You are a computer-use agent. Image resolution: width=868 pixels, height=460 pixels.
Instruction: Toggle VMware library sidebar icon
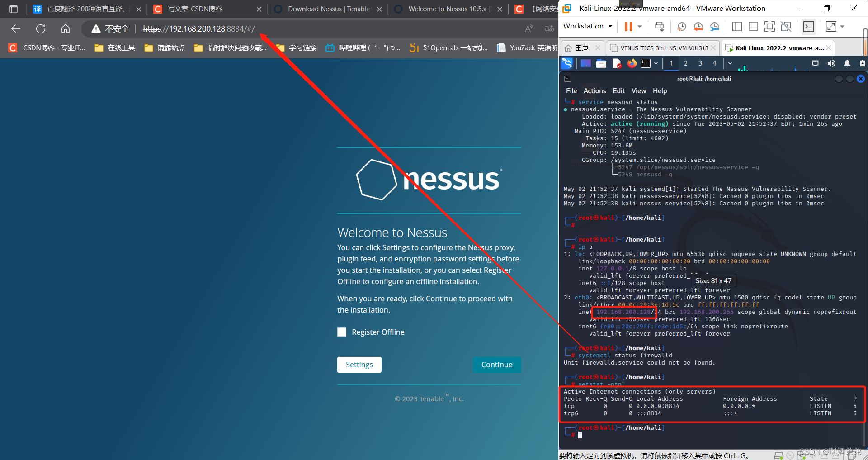(x=737, y=26)
